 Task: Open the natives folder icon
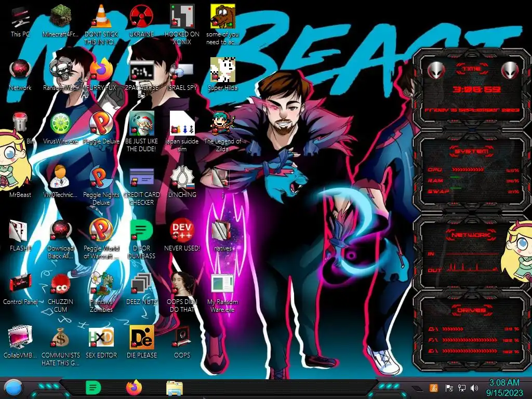[222, 231]
